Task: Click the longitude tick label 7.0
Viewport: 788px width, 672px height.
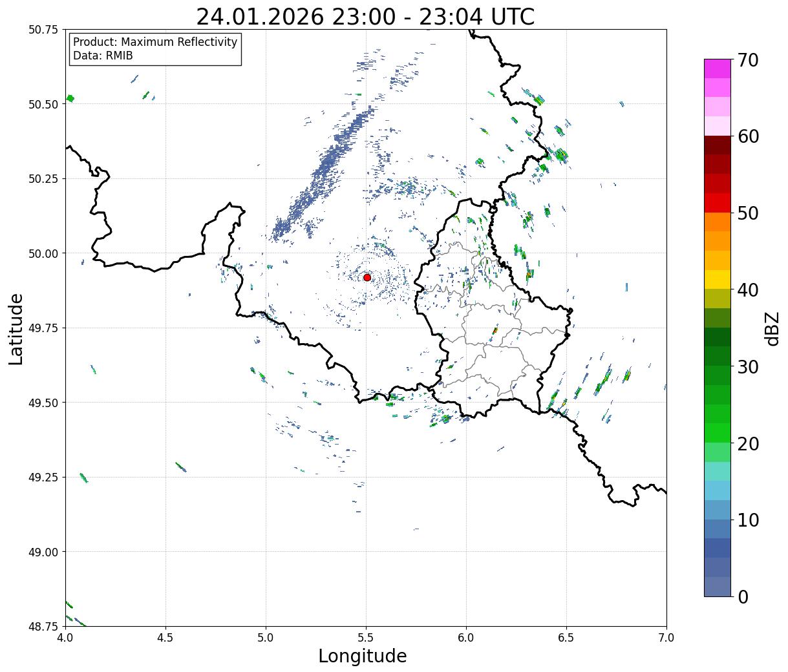Action: [666, 637]
